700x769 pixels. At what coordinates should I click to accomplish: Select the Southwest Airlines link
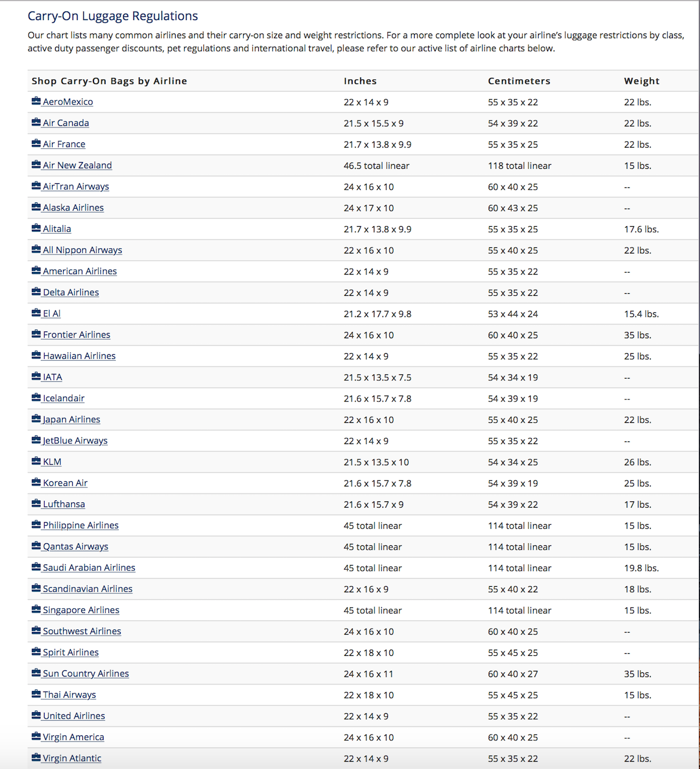coord(82,631)
